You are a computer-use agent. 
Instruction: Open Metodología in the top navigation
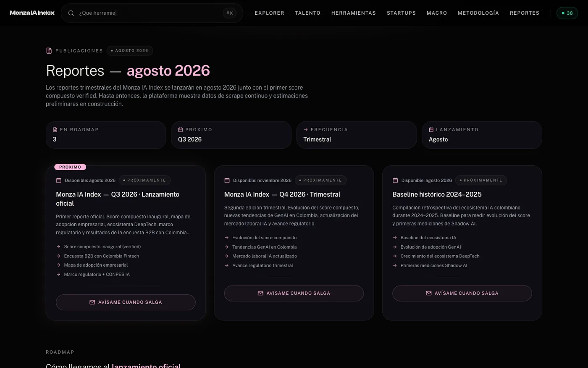point(478,13)
